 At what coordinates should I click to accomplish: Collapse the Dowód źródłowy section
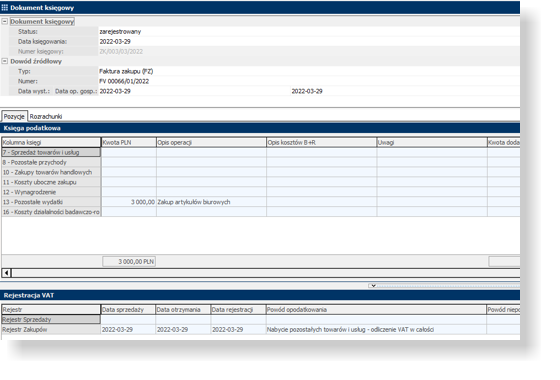click(5, 61)
